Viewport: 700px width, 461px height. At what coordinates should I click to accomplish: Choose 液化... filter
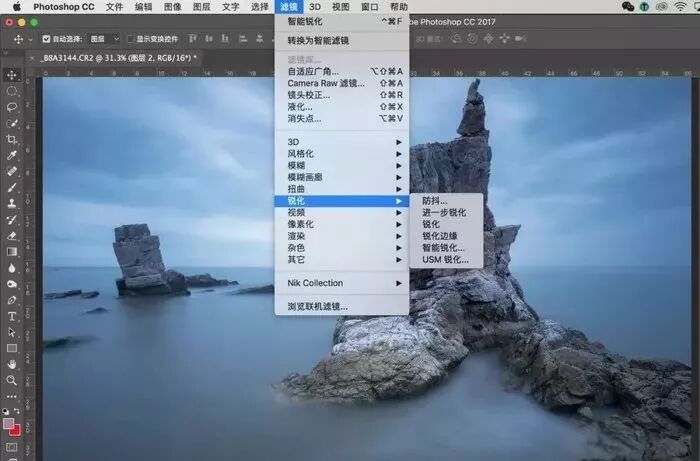[x=342, y=107]
